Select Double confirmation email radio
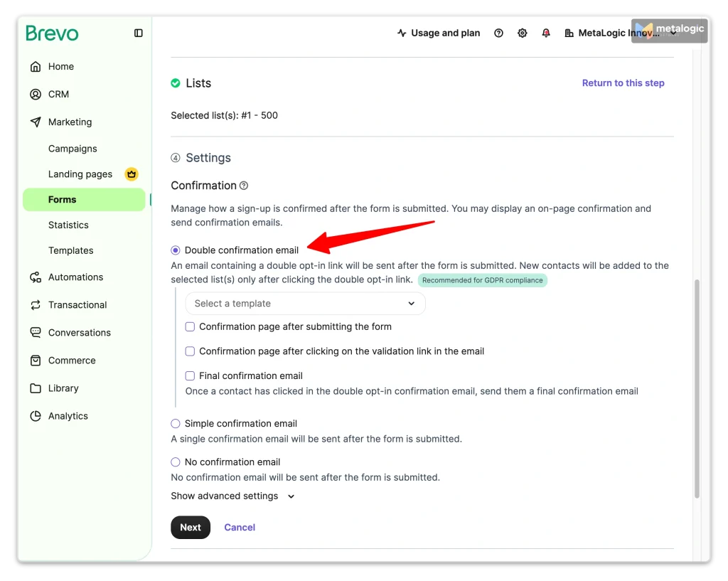Image resolution: width=728 pixels, height=581 pixels. pos(176,250)
